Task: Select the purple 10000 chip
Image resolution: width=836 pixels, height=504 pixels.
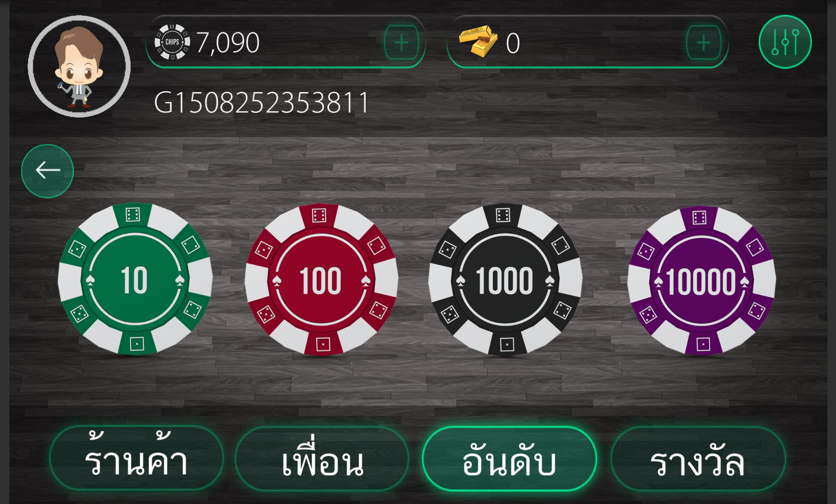Action: tap(701, 280)
